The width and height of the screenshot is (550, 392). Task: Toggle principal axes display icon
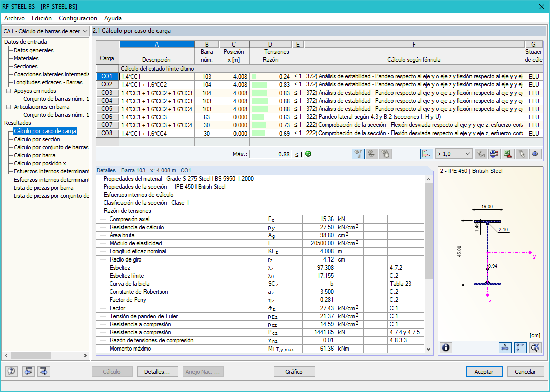(x=520, y=347)
